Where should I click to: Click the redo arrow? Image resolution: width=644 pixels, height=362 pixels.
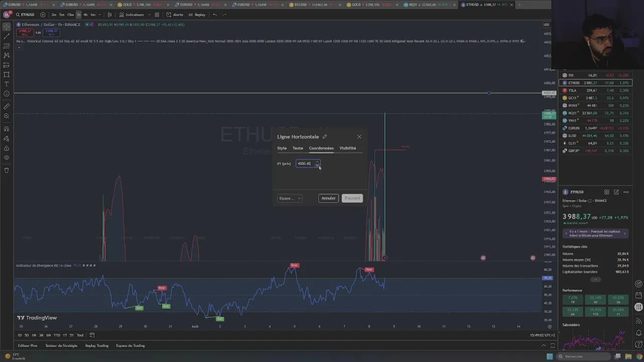224,15
